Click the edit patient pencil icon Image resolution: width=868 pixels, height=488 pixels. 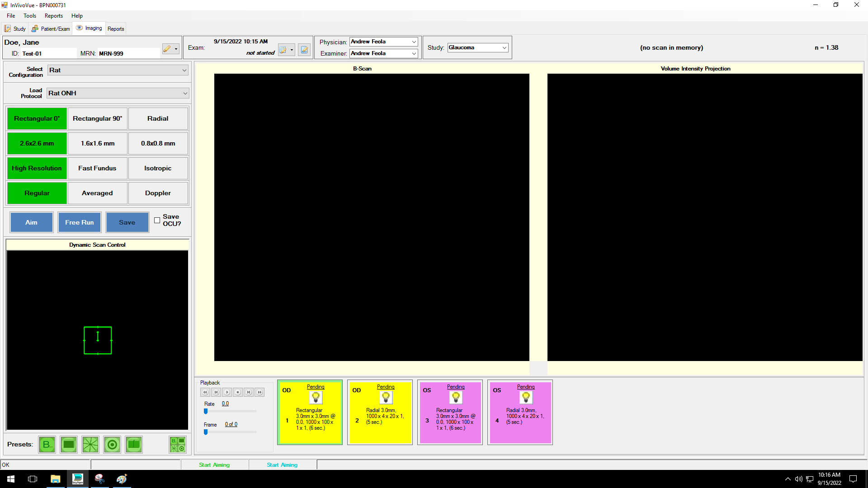click(167, 49)
